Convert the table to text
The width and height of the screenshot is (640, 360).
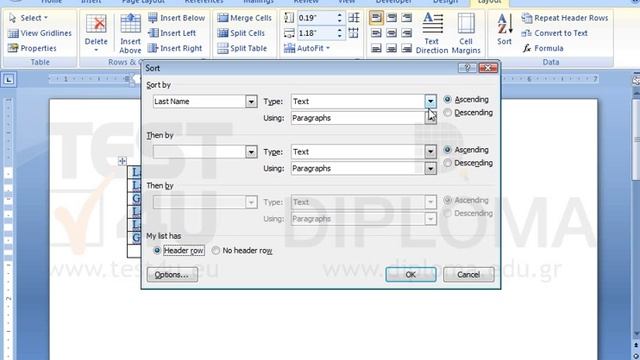click(554, 33)
